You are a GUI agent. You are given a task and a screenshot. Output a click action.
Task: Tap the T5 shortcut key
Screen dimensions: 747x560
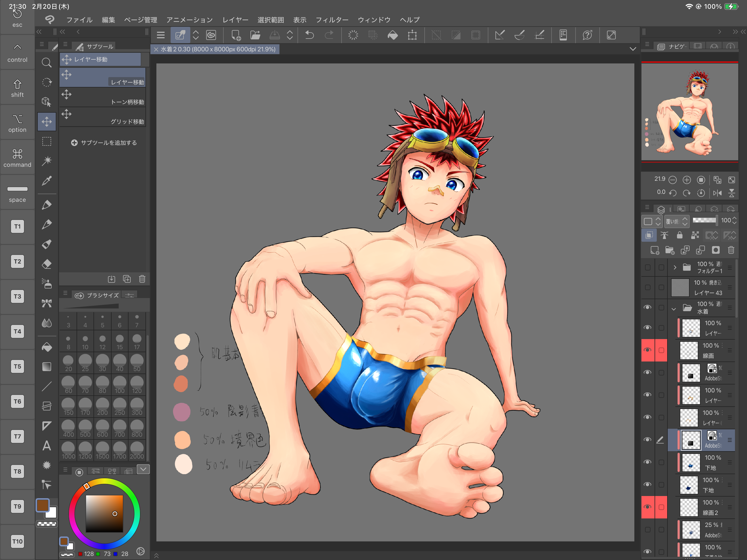[17, 366]
